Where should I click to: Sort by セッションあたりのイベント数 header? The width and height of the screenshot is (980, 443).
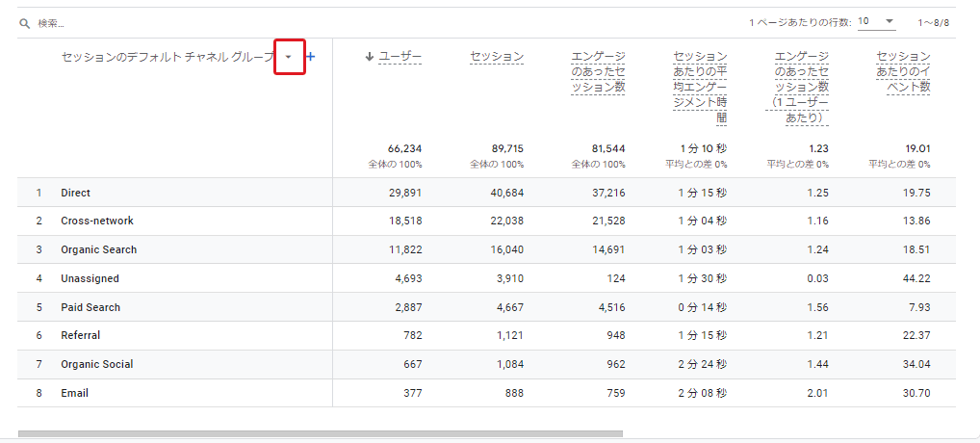[x=903, y=72]
